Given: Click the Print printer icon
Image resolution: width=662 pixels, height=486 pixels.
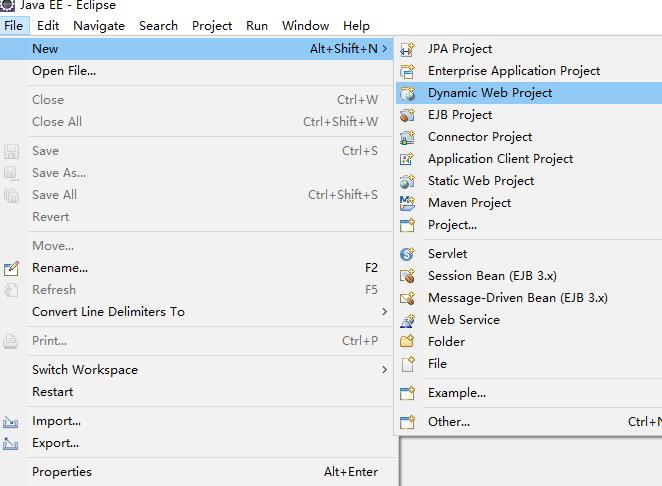Looking at the screenshot, I should click(x=11, y=341).
